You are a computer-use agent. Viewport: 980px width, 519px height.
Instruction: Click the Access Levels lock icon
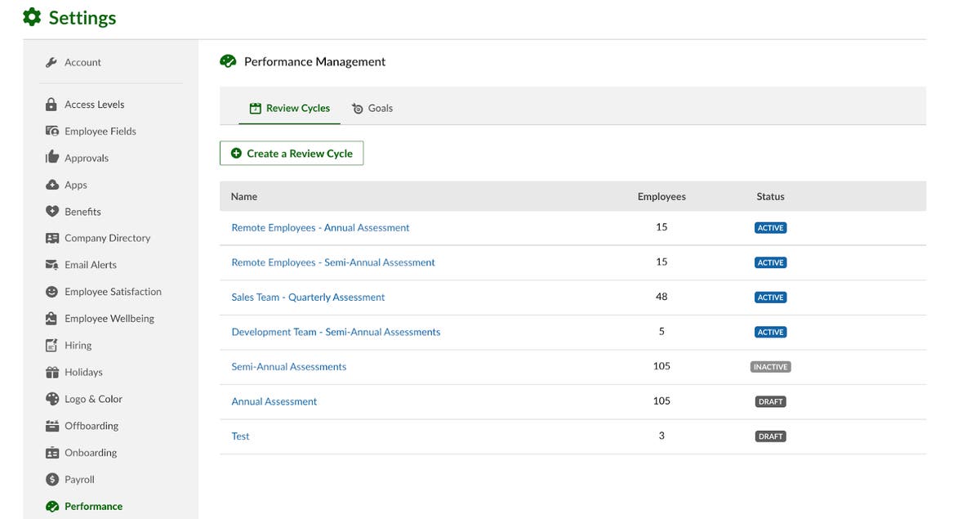[51, 104]
